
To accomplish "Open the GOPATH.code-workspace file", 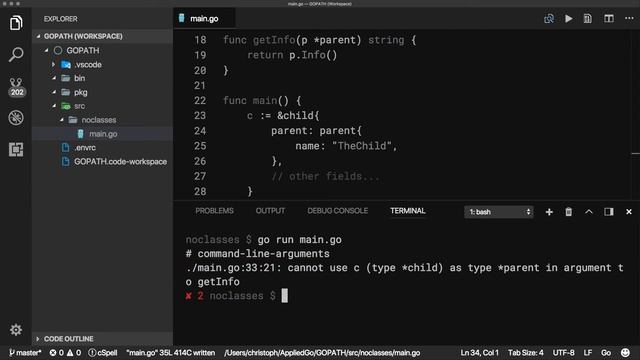I will click(102, 162).
